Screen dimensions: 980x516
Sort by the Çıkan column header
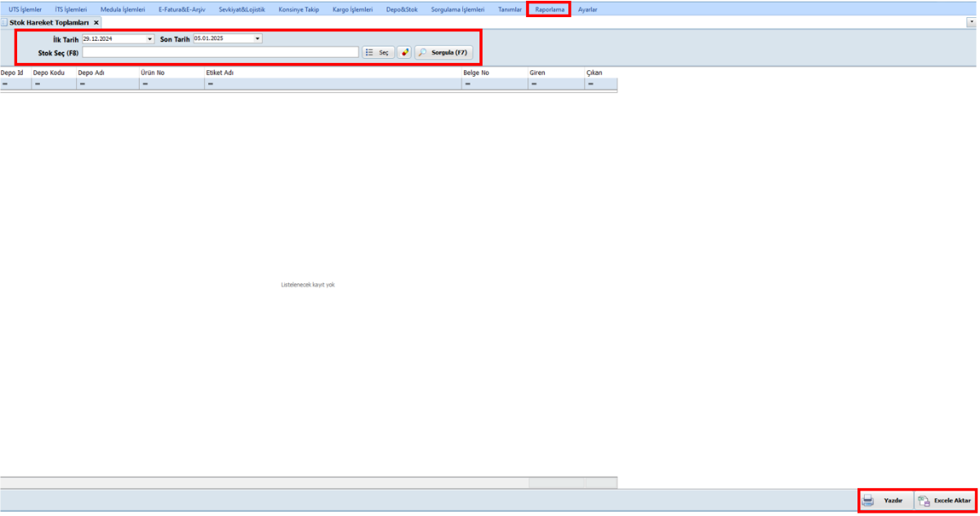pyautogui.click(x=594, y=73)
